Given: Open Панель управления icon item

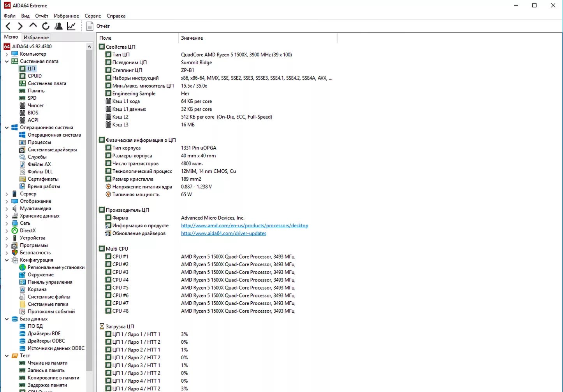Looking at the screenshot, I should pyautogui.click(x=22, y=282).
